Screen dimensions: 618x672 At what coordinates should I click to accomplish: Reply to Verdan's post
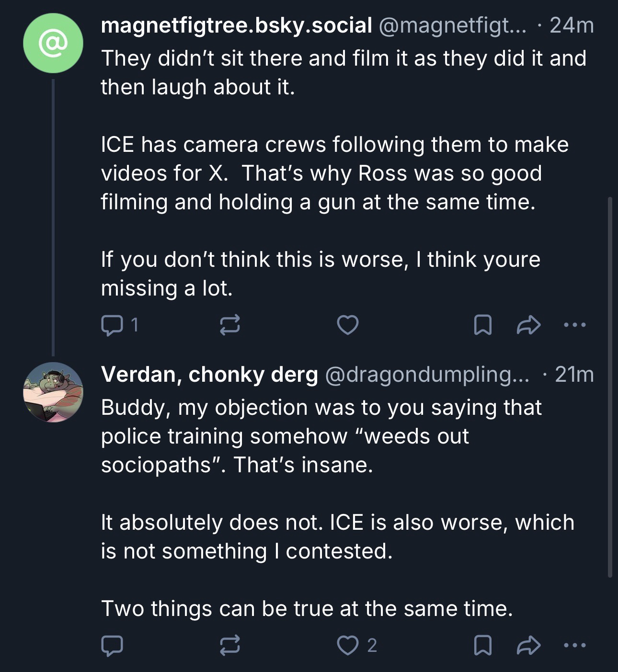pyautogui.click(x=112, y=646)
